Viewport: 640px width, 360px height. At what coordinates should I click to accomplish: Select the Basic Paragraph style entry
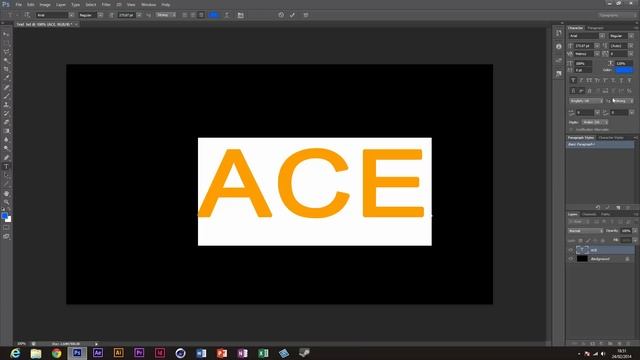(x=600, y=144)
